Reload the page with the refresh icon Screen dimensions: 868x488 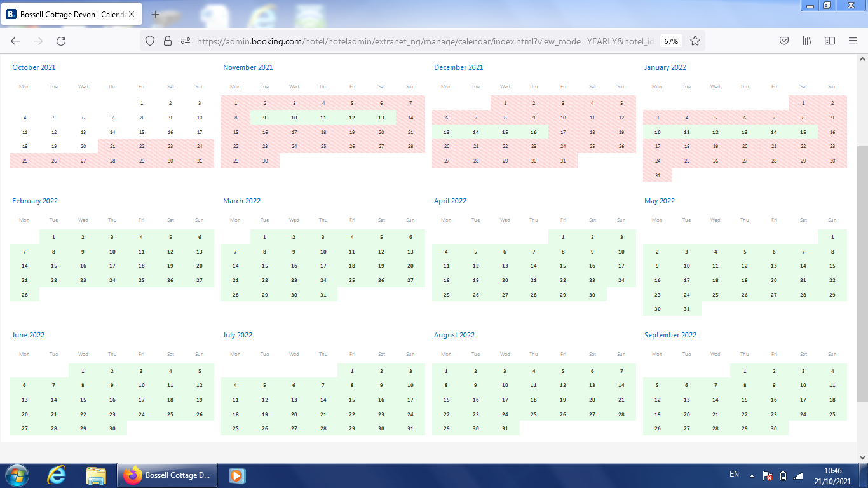pos(61,41)
